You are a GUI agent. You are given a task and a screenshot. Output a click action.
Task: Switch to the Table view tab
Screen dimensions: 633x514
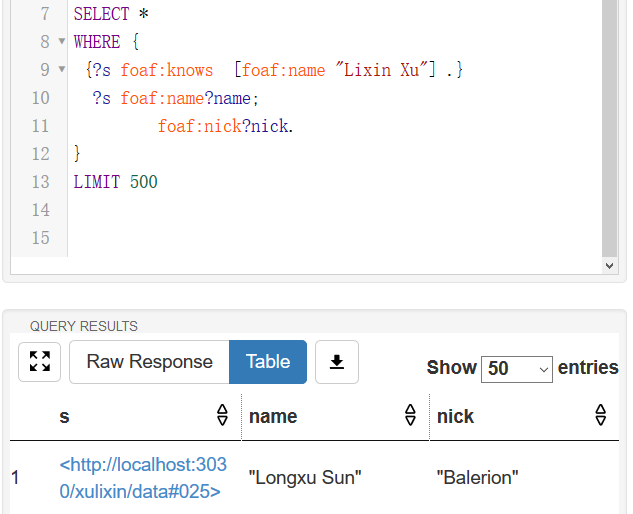268,362
